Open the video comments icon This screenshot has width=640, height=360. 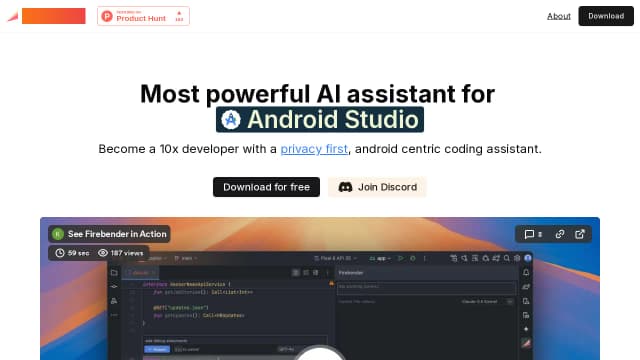coord(529,234)
